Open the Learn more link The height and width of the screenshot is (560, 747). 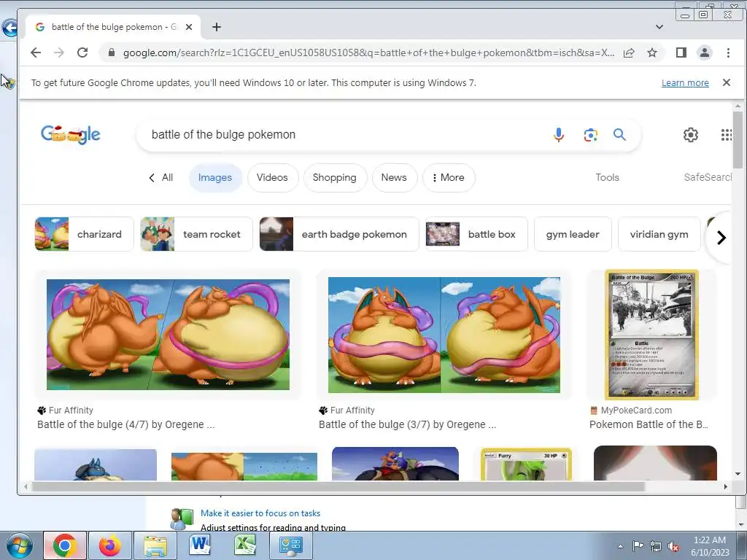click(x=685, y=83)
